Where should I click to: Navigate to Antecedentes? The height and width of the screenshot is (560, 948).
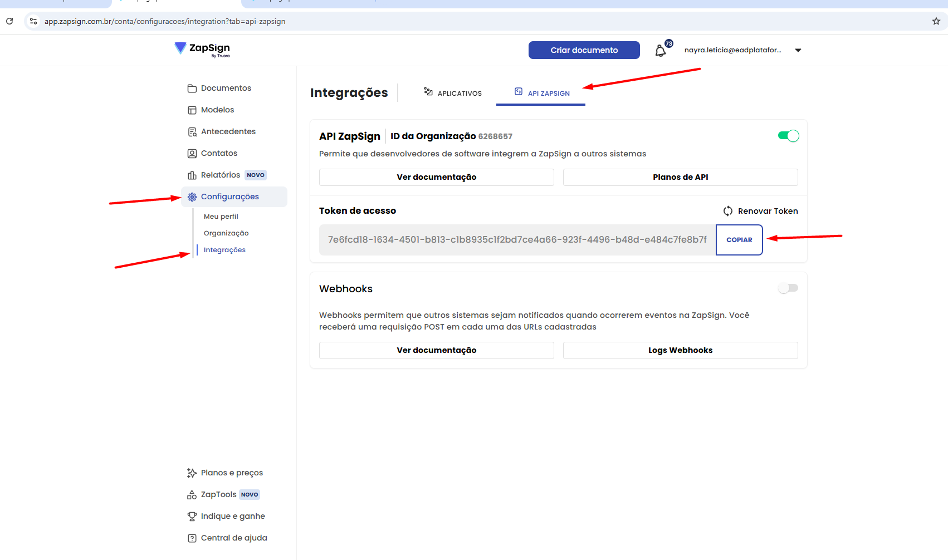tap(228, 131)
